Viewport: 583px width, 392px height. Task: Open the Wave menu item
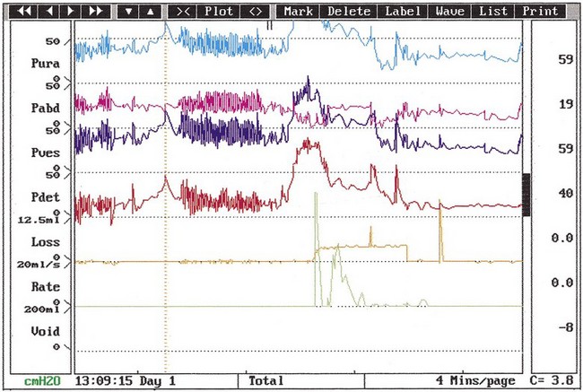point(448,12)
